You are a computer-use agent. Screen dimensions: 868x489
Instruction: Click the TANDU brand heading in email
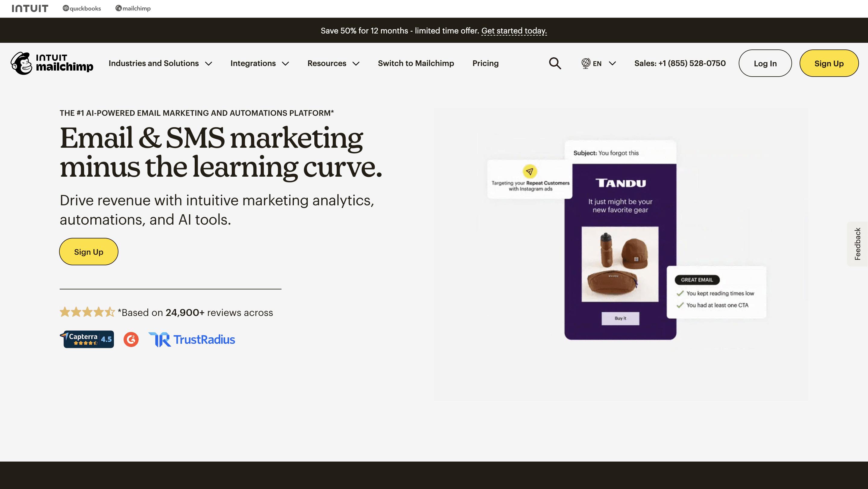click(x=620, y=183)
